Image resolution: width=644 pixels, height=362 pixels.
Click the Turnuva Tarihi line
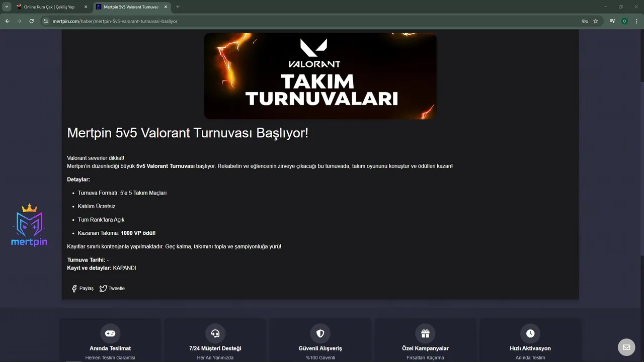pyautogui.click(x=88, y=260)
